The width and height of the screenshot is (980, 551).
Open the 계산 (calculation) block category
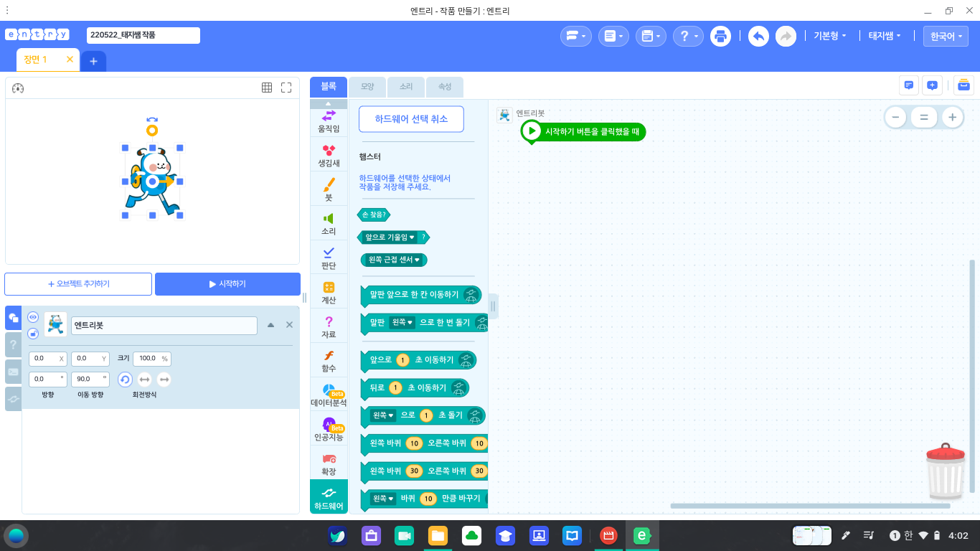tap(329, 293)
